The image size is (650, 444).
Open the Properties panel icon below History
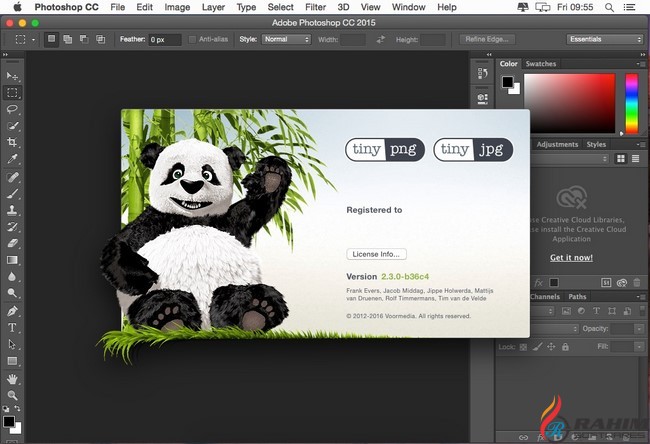pos(483,98)
